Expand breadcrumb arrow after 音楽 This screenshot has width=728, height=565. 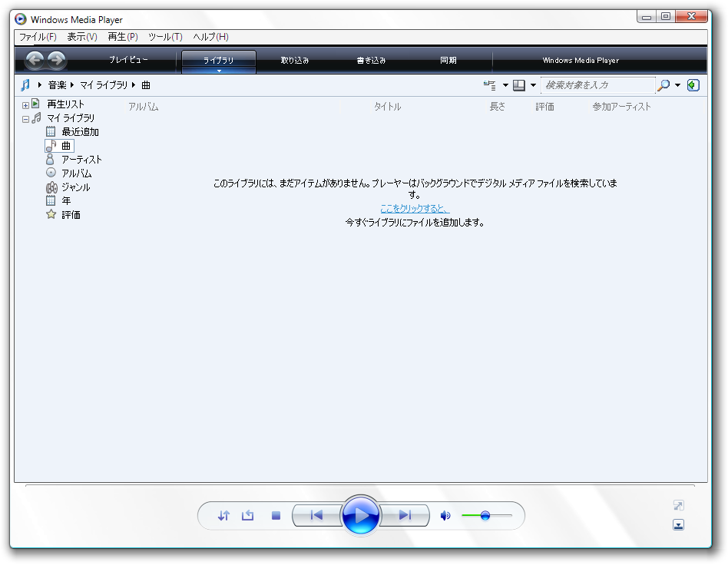pyautogui.click(x=72, y=85)
